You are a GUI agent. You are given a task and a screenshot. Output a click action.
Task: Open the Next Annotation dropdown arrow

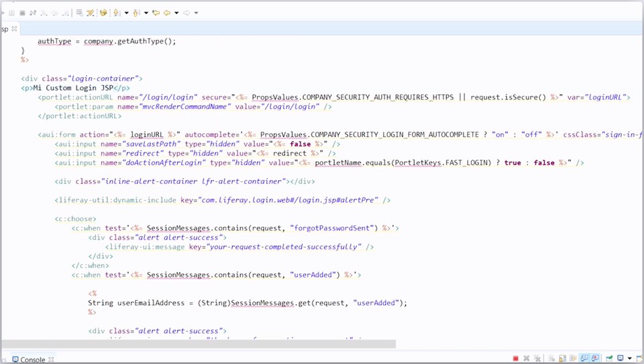tap(127, 13)
